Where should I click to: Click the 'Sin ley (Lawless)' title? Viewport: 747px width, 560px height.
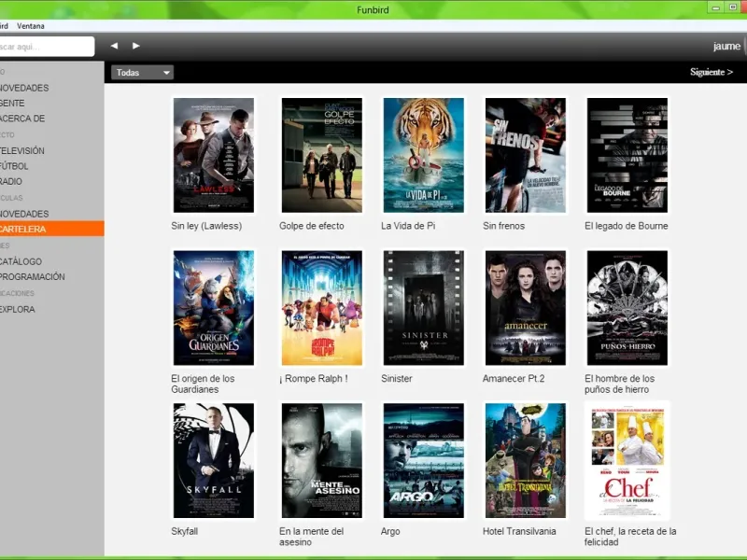206,226
